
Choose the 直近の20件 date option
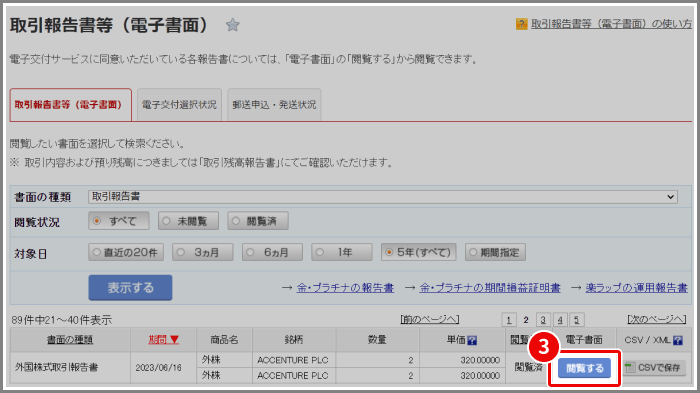[x=126, y=252]
